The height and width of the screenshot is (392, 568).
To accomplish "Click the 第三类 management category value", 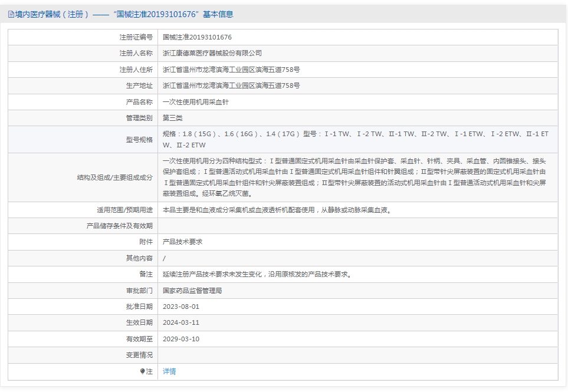I will [x=172, y=118].
